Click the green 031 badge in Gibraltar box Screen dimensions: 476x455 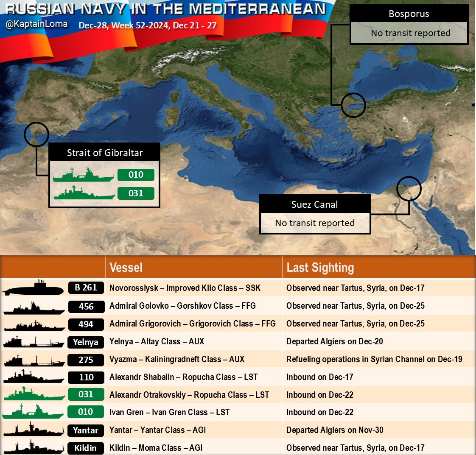[137, 193]
